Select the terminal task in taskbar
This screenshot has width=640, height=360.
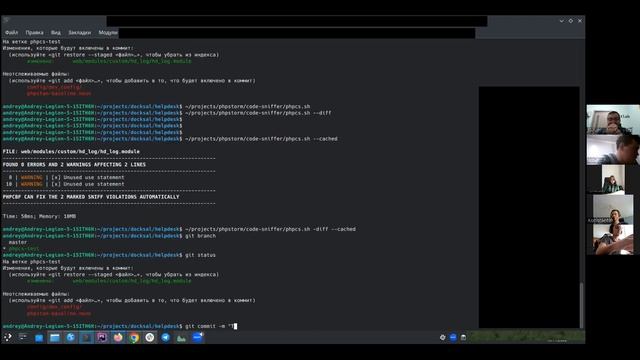(x=86, y=338)
